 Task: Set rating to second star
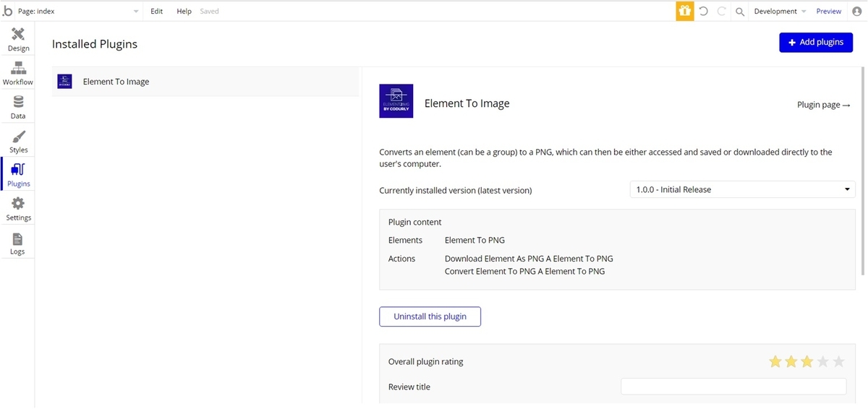(x=791, y=361)
